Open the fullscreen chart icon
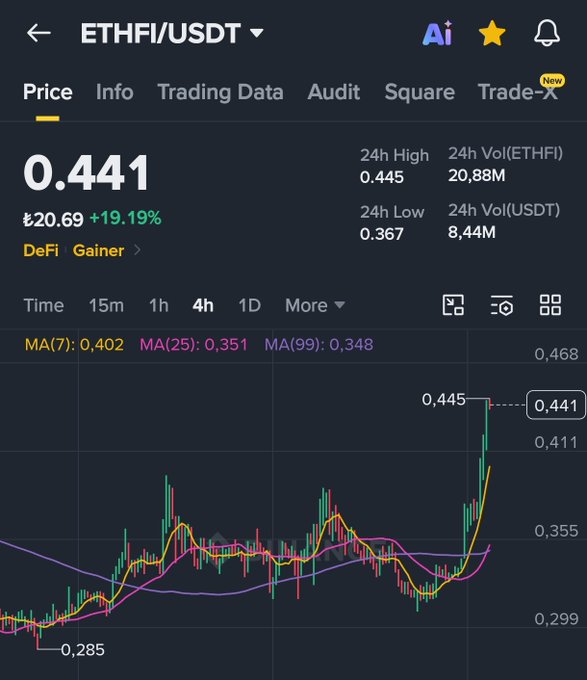The width and height of the screenshot is (587, 680). coord(453,304)
